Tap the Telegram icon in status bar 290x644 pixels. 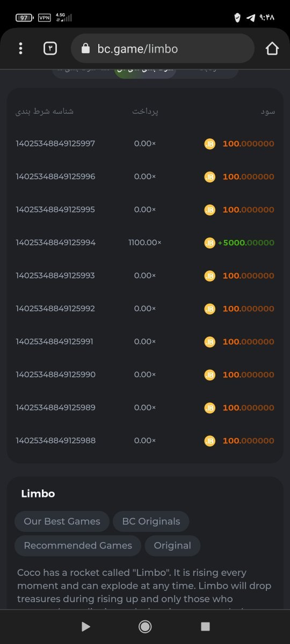[250, 18]
